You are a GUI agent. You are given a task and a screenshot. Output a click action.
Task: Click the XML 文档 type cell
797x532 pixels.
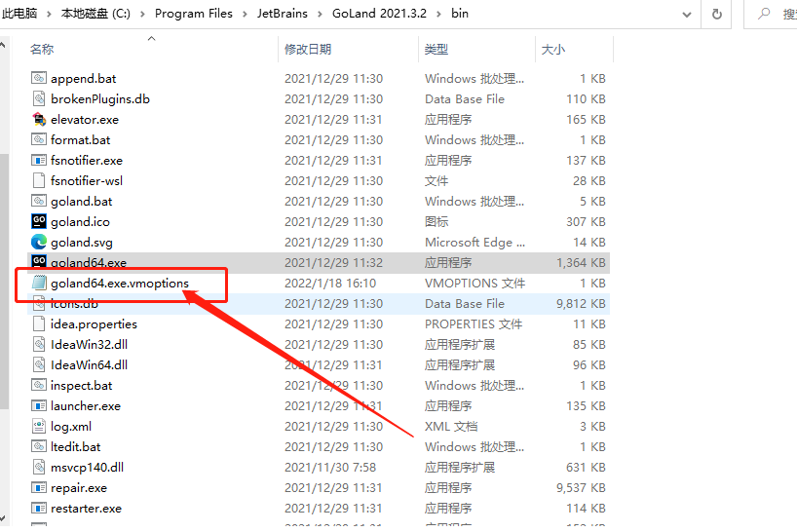click(x=451, y=427)
